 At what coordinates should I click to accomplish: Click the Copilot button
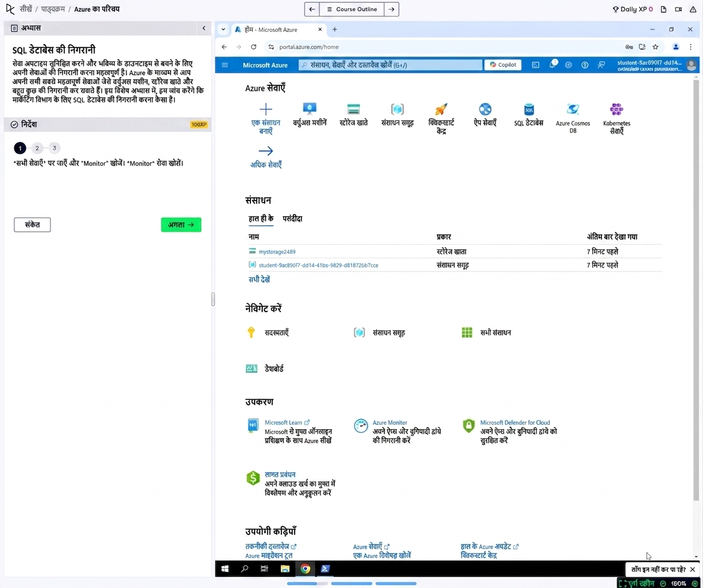tap(502, 65)
